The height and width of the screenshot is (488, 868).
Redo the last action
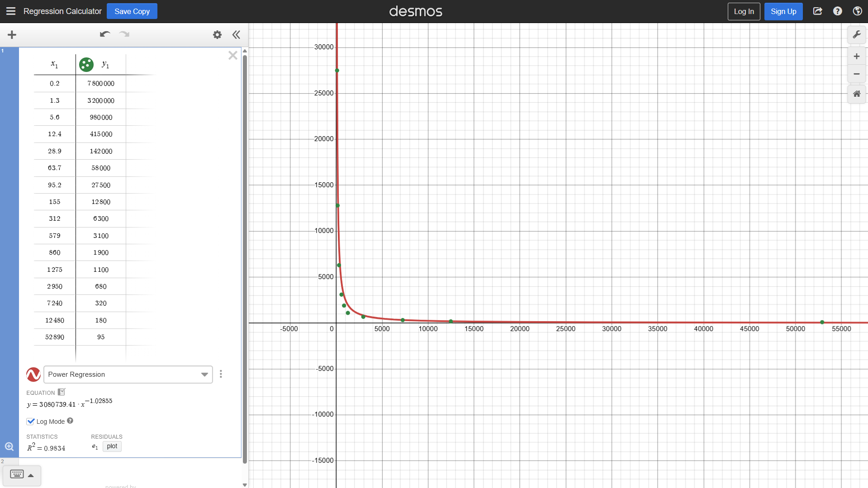124,34
